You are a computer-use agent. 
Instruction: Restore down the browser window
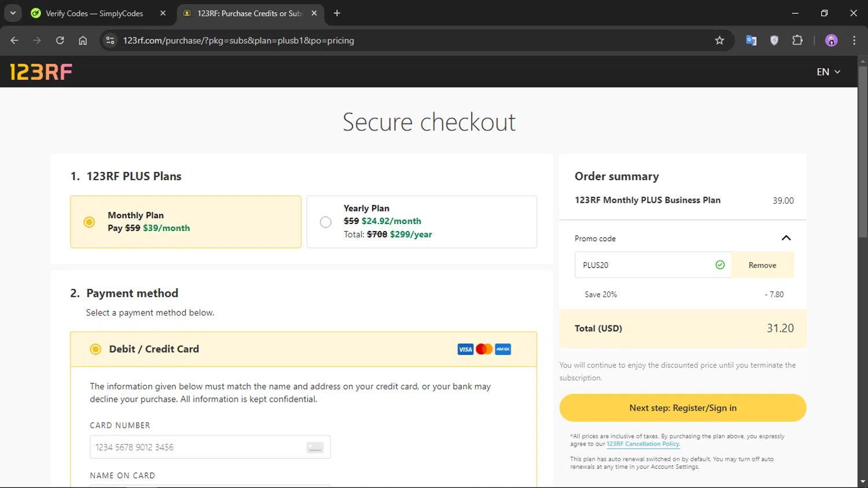[824, 13]
